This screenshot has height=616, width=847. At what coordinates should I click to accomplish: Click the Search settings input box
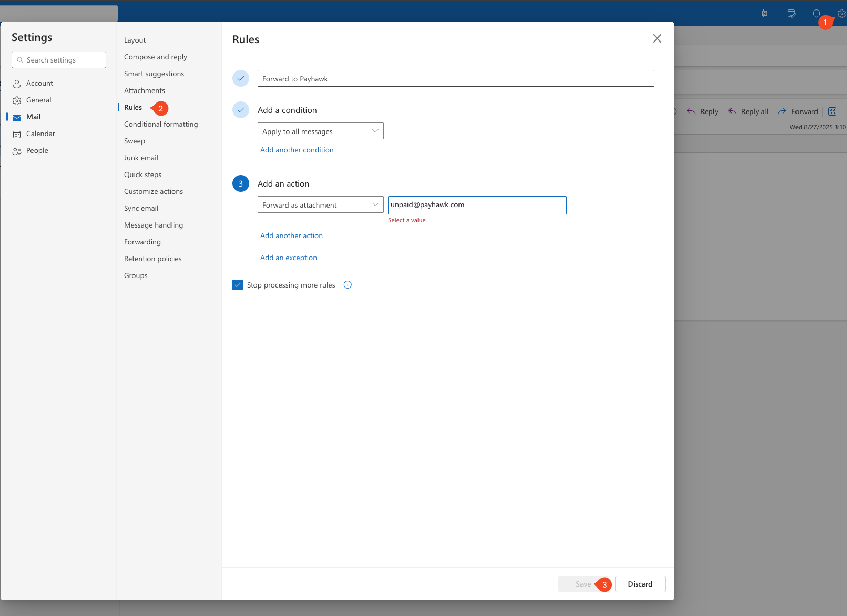coord(59,60)
